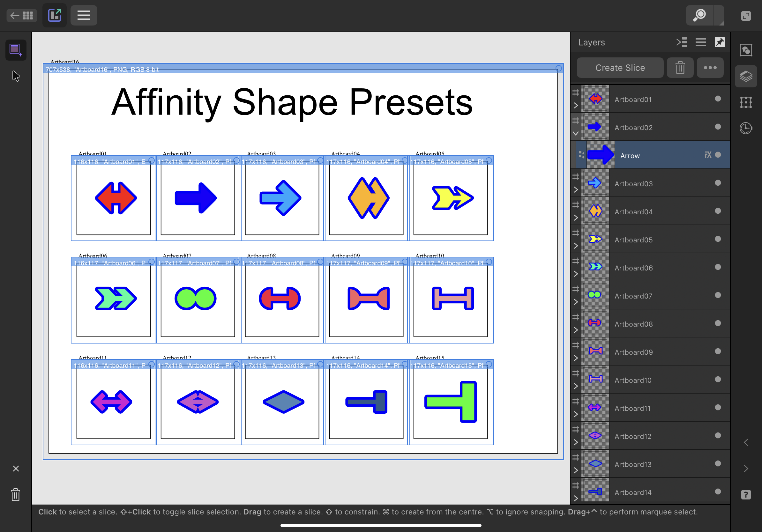Click the Artboard05 layer thumbnail

[595, 239]
